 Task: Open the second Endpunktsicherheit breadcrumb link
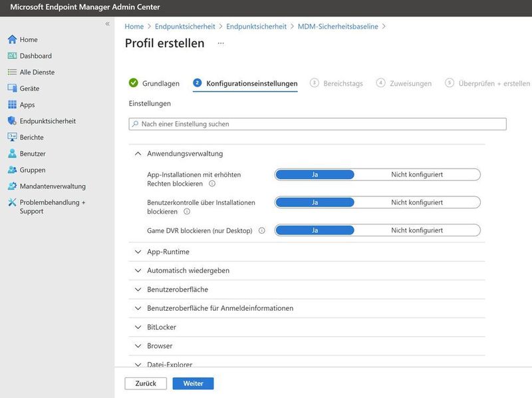coord(256,27)
